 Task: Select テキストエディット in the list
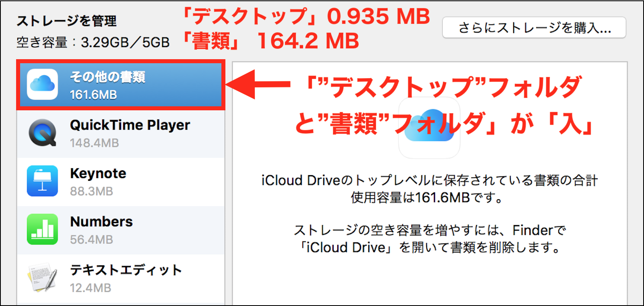pos(121,279)
